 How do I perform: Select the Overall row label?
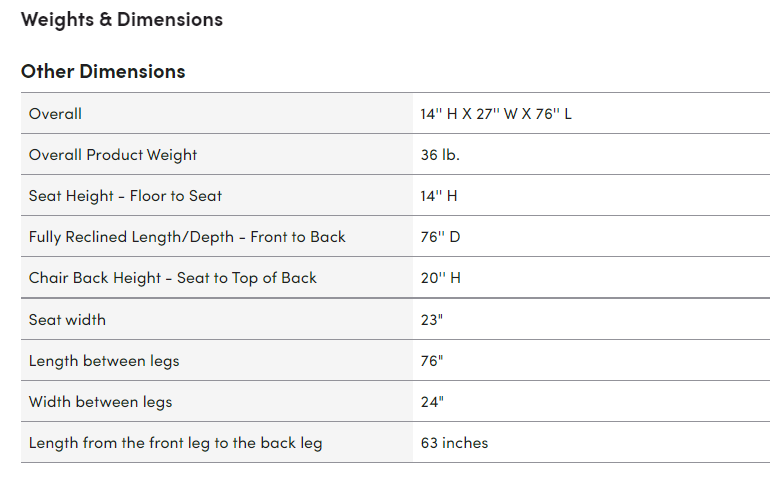(55, 113)
